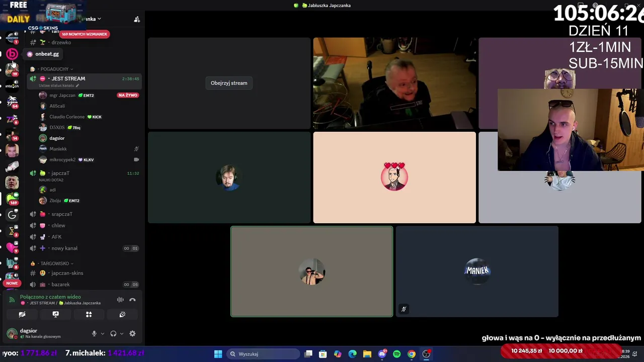Toggle noise suppression waveform icon

[x=120, y=300]
